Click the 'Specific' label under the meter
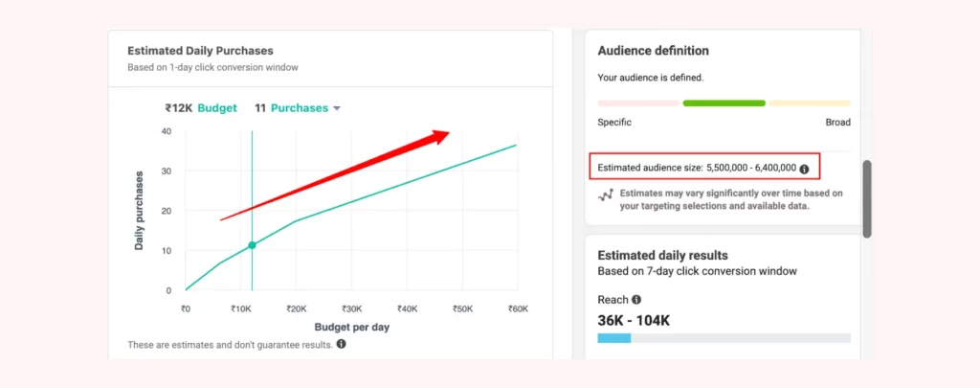Screen dimensions: 980x388 tap(614, 123)
